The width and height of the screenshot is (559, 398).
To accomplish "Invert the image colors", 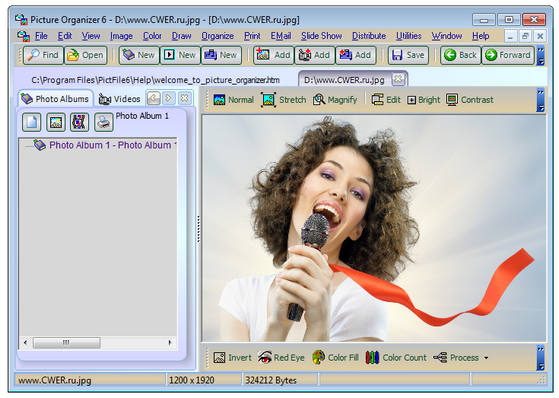I will point(232,357).
